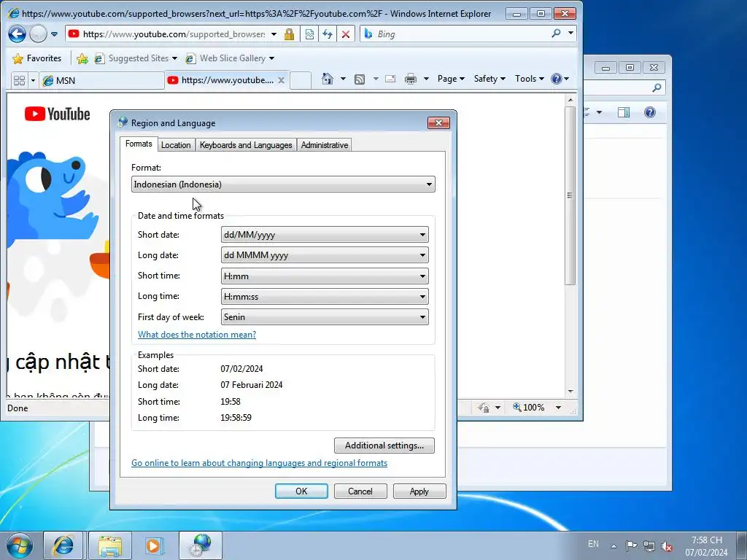Click the preview pane icon in background window
This screenshot has width=747, height=560.
(623, 112)
